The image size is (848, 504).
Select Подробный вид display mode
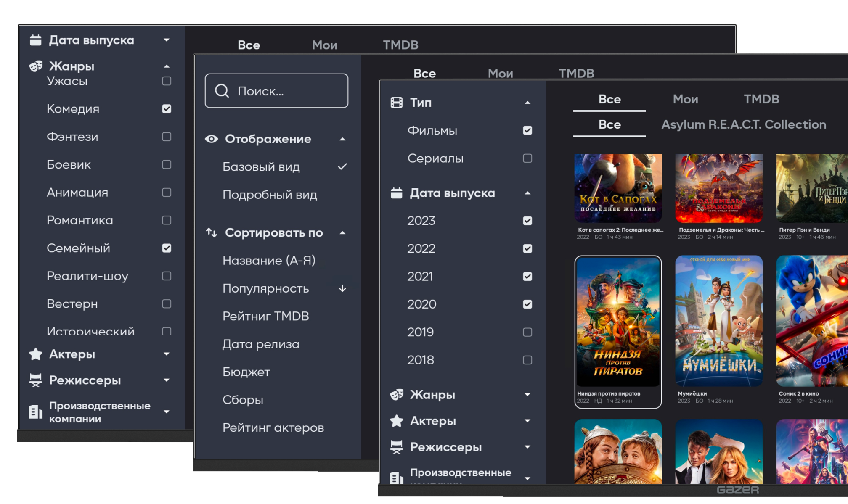point(270,195)
